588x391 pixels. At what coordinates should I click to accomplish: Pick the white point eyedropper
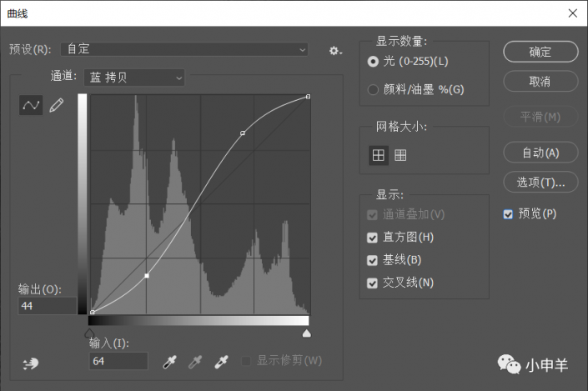pyautogui.click(x=221, y=361)
